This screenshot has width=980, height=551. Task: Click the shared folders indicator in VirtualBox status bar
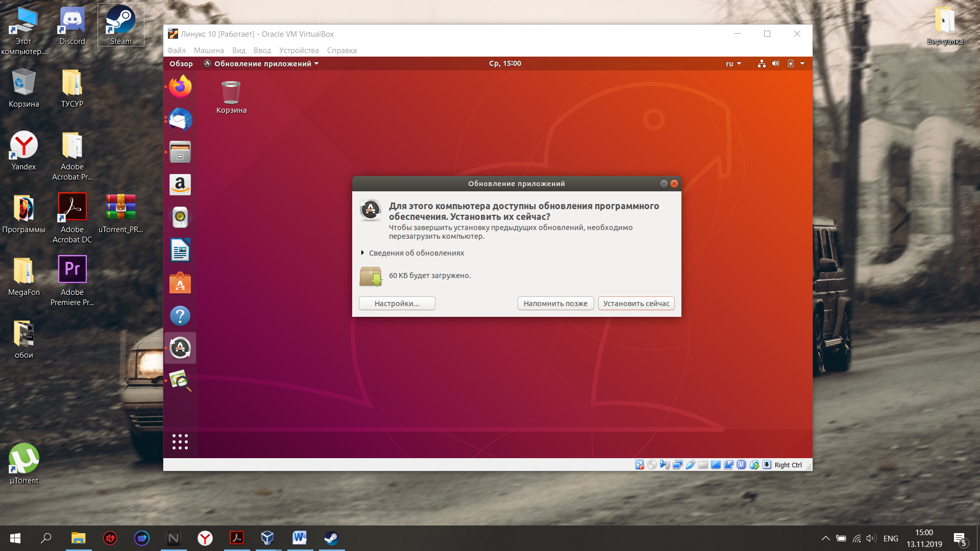click(x=703, y=465)
